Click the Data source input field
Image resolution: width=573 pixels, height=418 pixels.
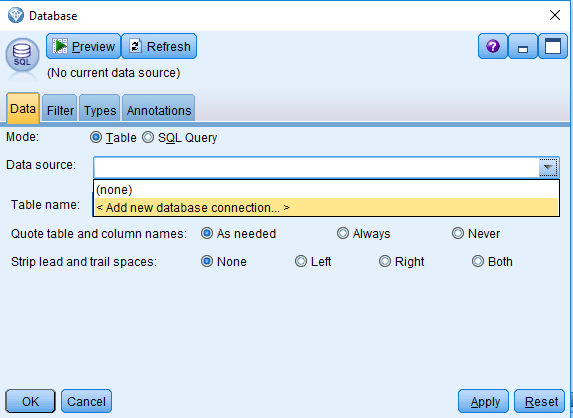coord(316,167)
